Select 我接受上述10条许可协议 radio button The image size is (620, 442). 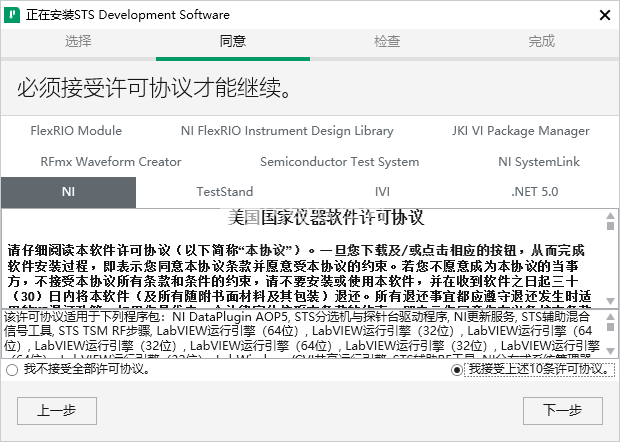coord(457,370)
